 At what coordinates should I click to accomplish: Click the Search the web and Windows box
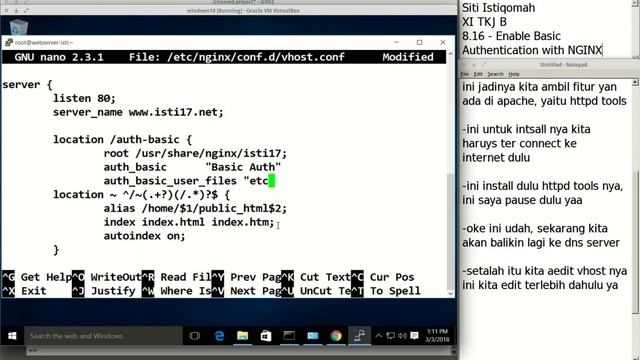pyautogui.click(x=103, y=336)
